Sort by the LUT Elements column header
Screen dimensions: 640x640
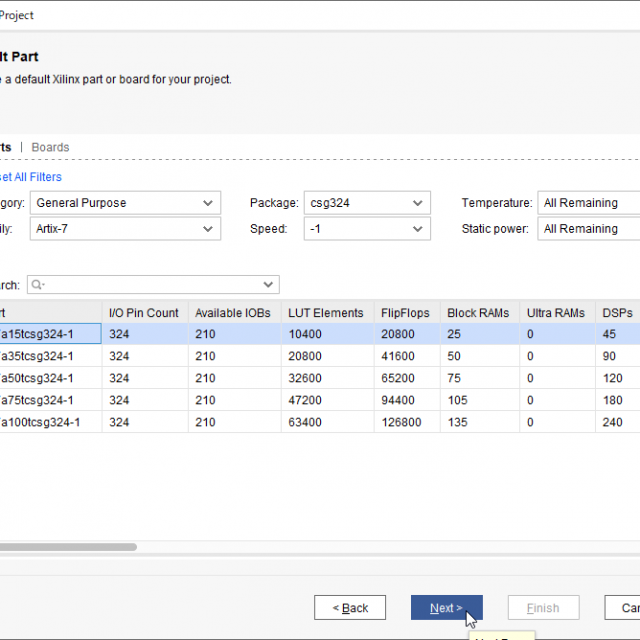pos(325,313)
